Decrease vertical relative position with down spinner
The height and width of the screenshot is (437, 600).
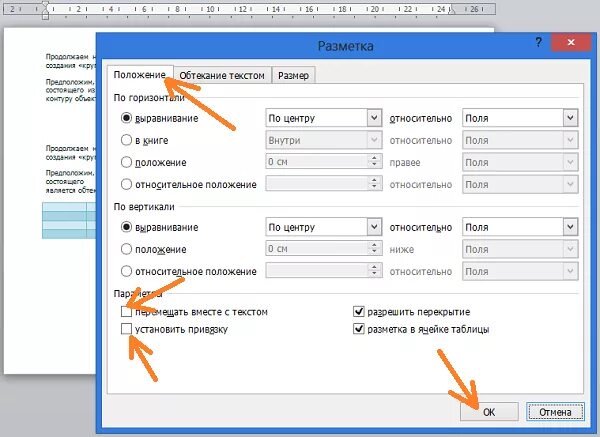coord(374,275)
